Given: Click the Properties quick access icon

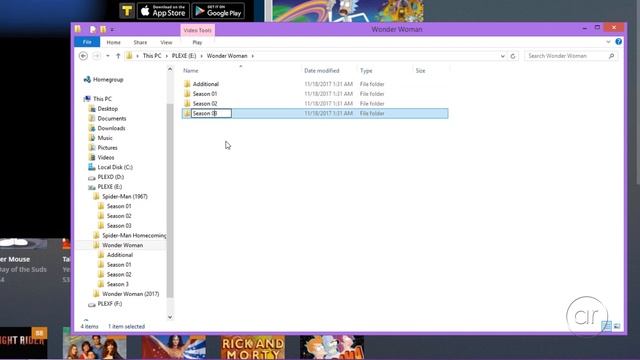Looking at the screenshot, I should coord(93,29).
